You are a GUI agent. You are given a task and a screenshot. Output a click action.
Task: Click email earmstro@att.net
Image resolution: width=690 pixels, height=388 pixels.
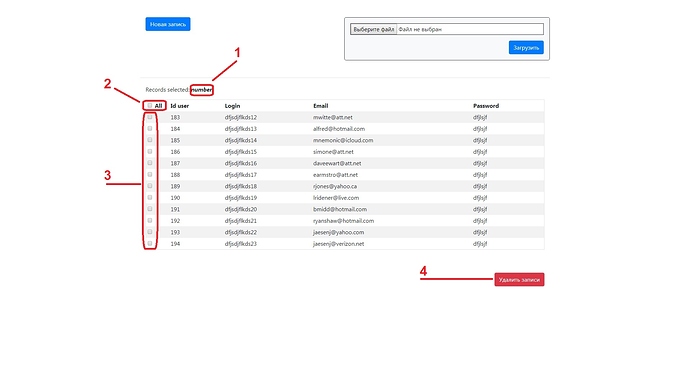(335, 175)
